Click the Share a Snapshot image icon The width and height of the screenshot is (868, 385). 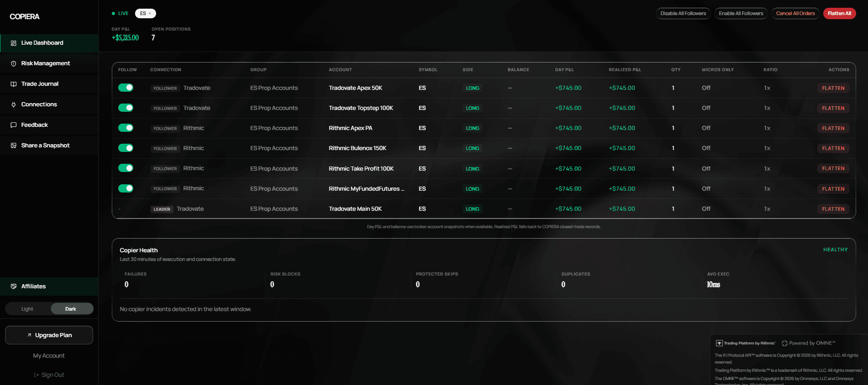click(14, 146)
